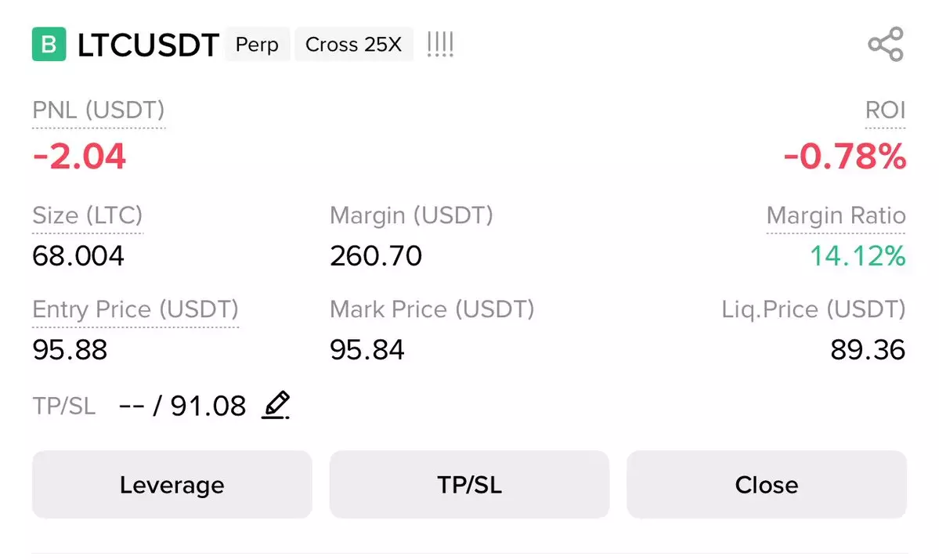Tap the Size (LTC) label

pyautogui.click(x=88, y=215)
